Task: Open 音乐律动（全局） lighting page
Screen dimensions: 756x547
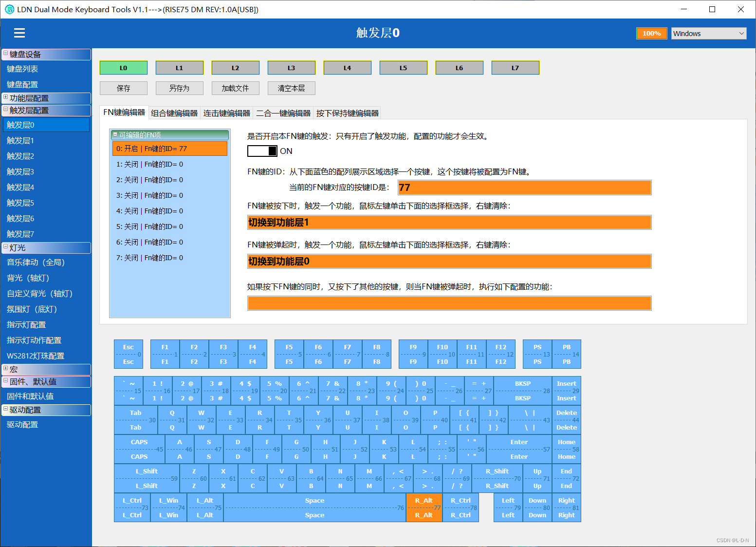Action: (x=46, y=263)
